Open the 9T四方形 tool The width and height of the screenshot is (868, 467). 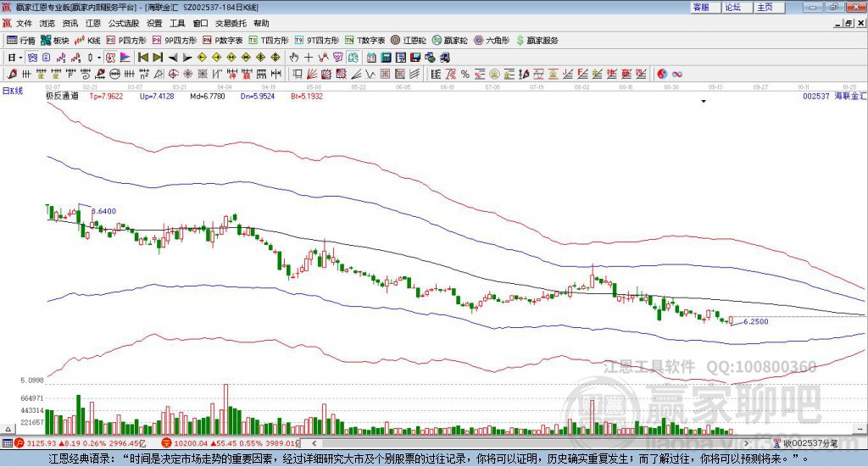point(317,41)
